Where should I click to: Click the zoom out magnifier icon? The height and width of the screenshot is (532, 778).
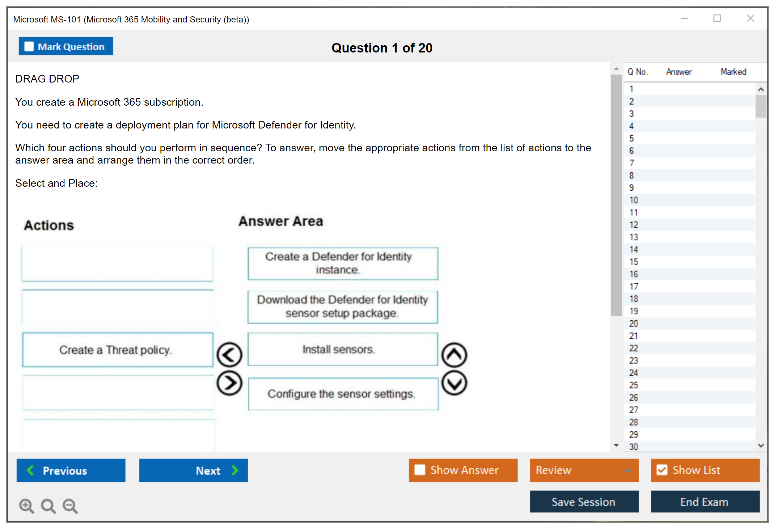point(70,506)
